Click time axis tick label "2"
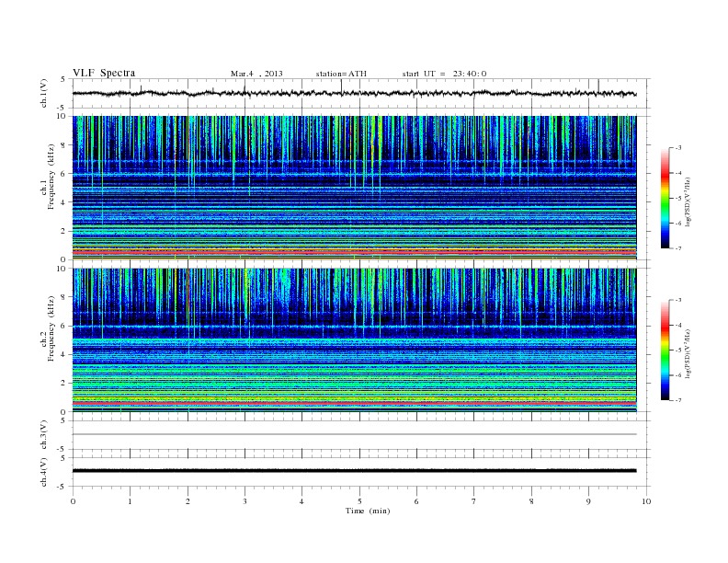This screenshot has width=728, height=563. pyautogui.click(x=188, y=501)
